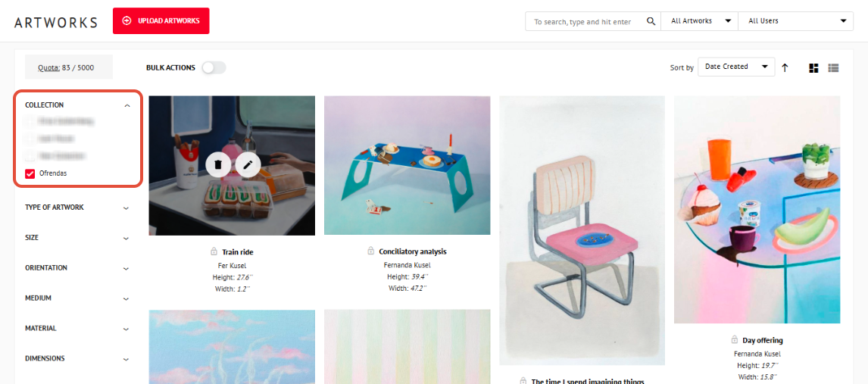Open the Date Created sort dropdown
This screenshot has height=384, width=868.
coord(736,67)
